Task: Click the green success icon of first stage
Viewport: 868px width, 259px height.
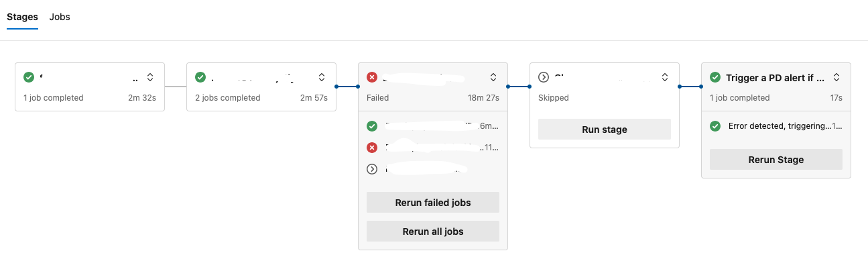Action: pyautogui.click(x=28, y=77)
